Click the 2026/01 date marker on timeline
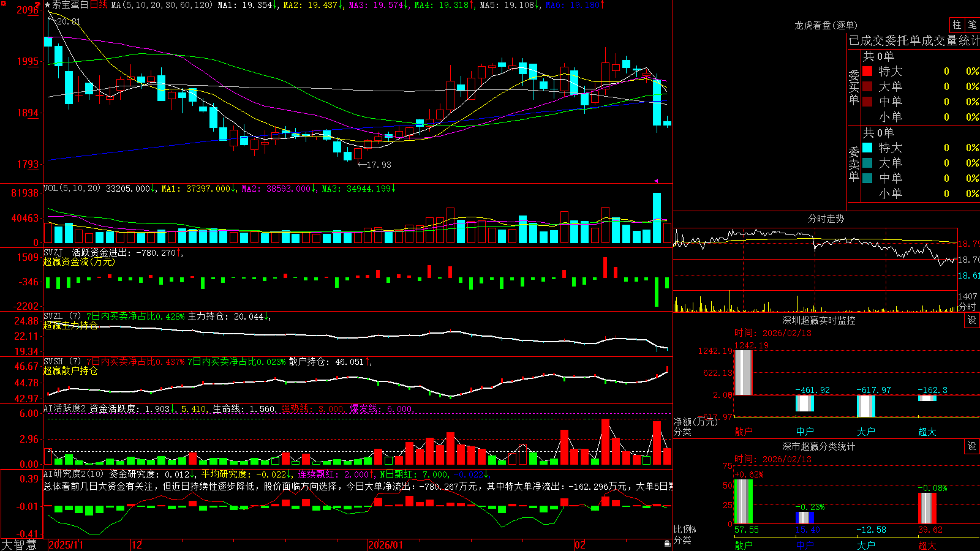Screen dimensions: 980x551 point(386,545)
